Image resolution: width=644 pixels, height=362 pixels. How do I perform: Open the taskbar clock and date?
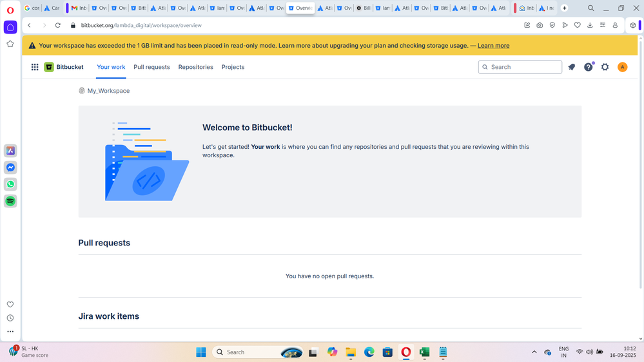coord(623,352)
